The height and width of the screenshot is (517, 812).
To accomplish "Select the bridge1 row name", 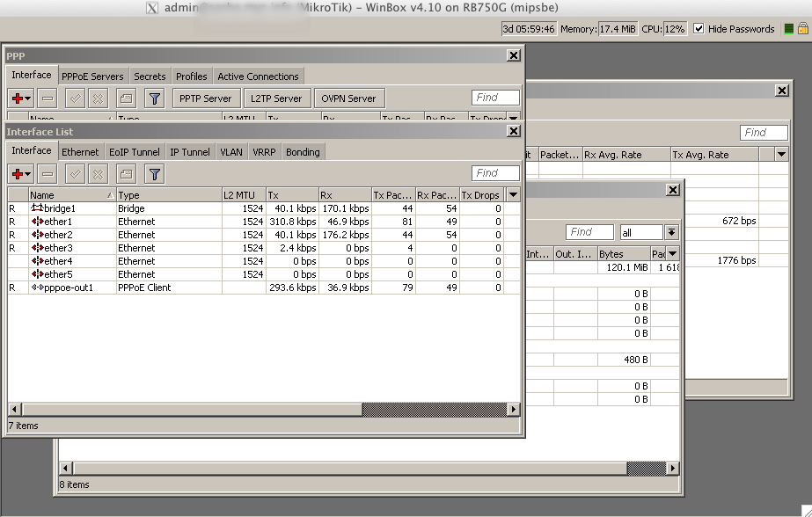I will (60, 208).
